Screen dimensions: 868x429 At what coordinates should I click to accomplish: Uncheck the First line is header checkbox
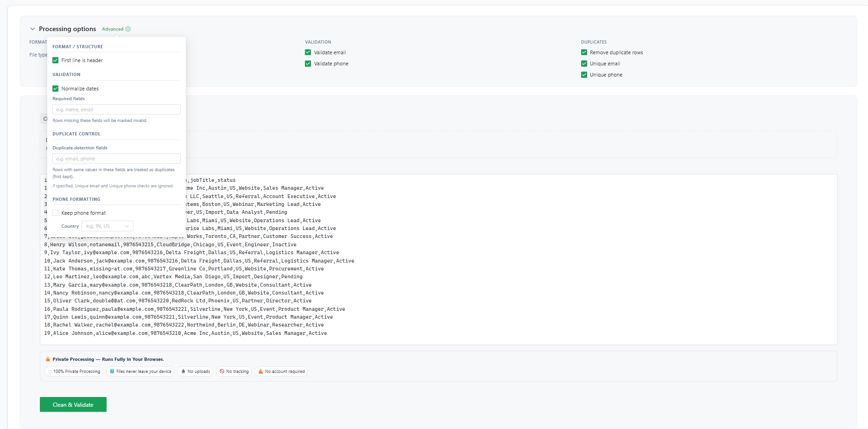point(55,60)
